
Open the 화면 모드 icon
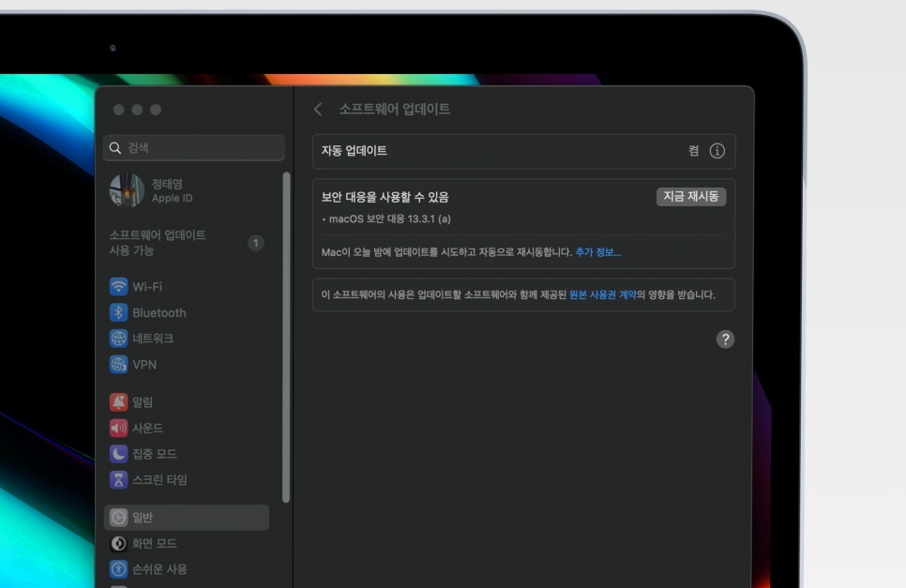point(118,544)
